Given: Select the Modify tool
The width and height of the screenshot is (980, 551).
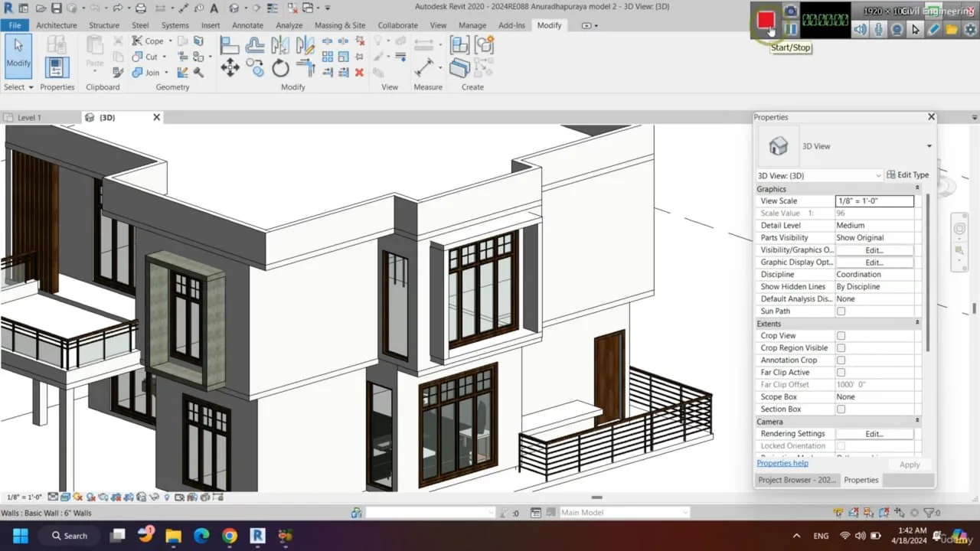Looking at the screenshot, I should pyautogui.click(x=18, y=55).
